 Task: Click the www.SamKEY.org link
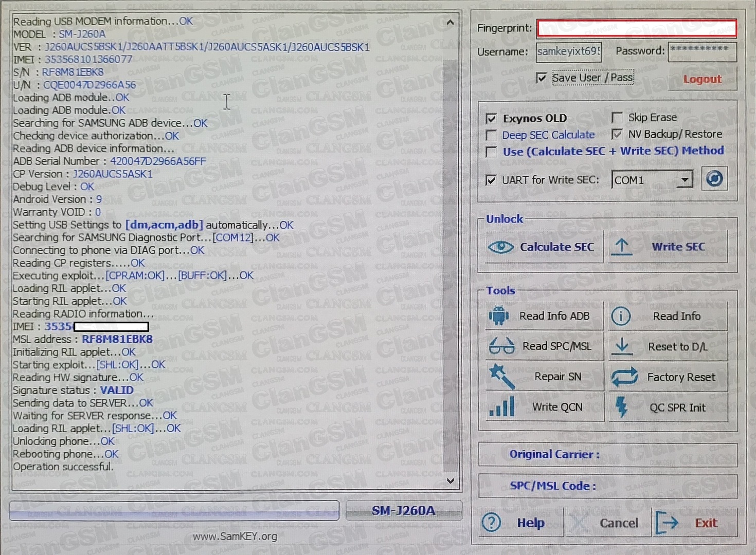[x=235, y=536]
